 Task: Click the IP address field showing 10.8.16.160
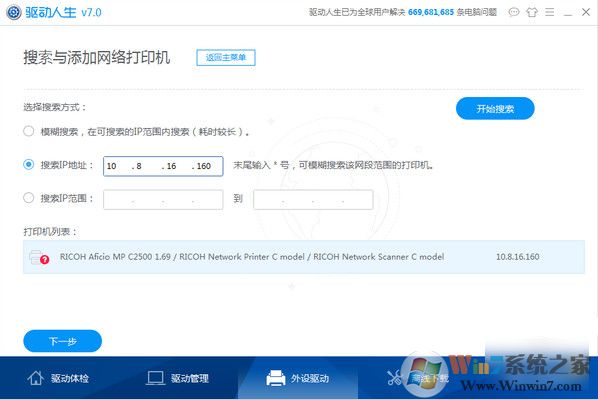[x=163, y=166]
